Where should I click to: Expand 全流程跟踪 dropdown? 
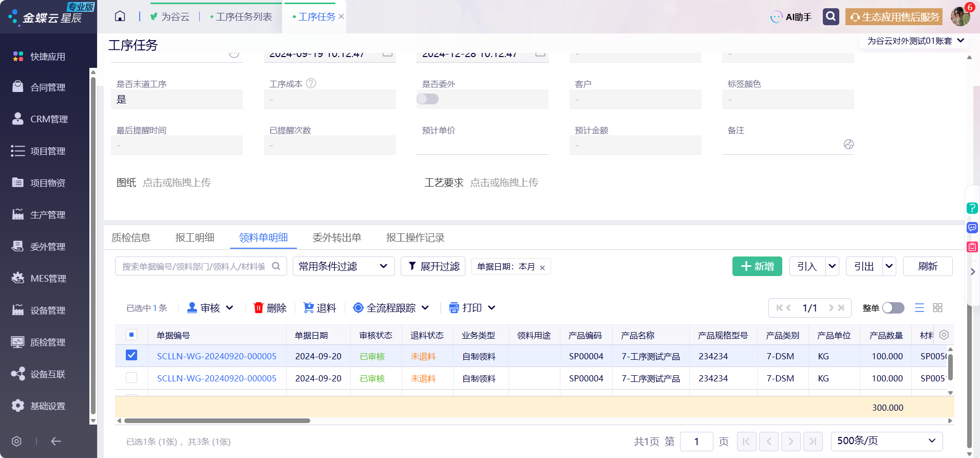point(425,308)
